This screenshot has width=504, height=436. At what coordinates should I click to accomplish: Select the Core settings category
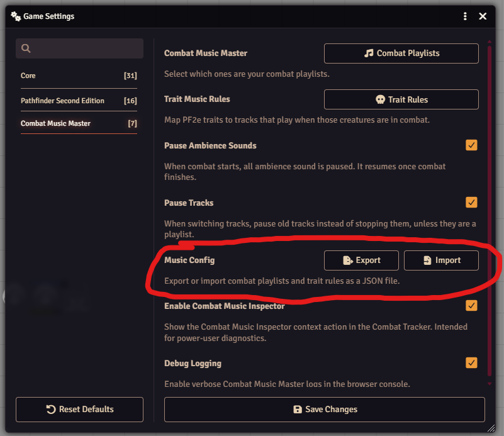coord(79,76)
